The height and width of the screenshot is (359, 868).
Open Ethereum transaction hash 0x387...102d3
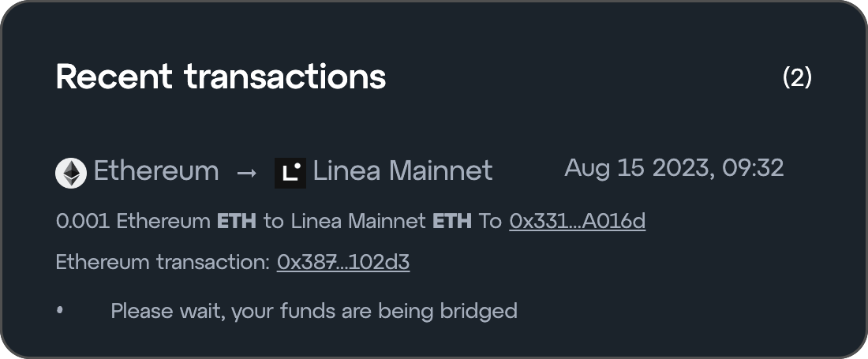point(343,263)
